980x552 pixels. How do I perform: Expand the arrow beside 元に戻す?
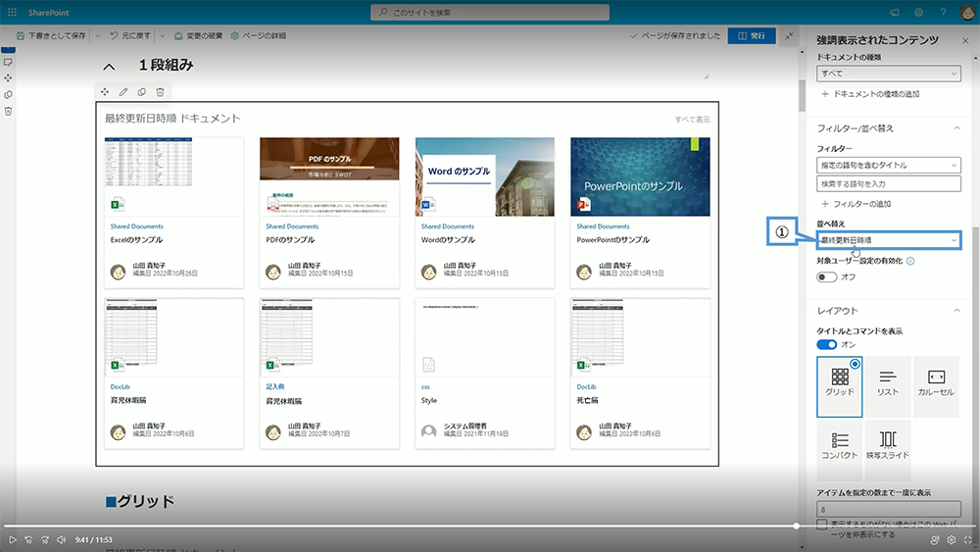(163, 35)
